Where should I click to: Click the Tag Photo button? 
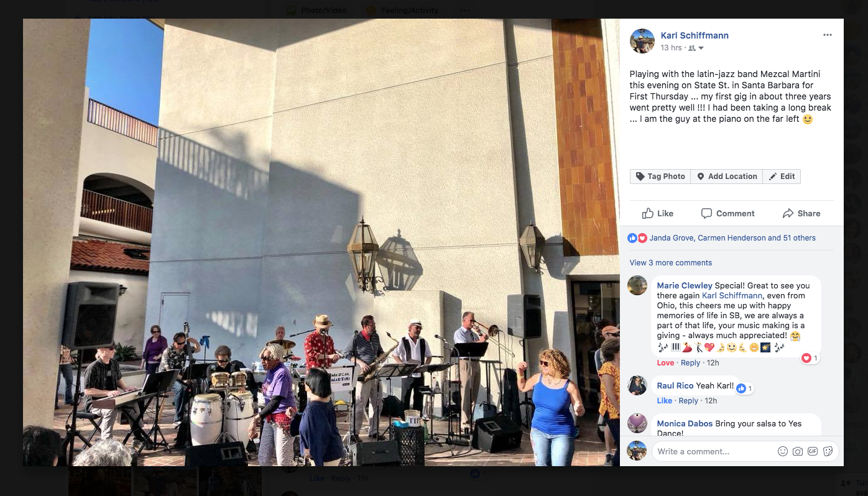660,177
